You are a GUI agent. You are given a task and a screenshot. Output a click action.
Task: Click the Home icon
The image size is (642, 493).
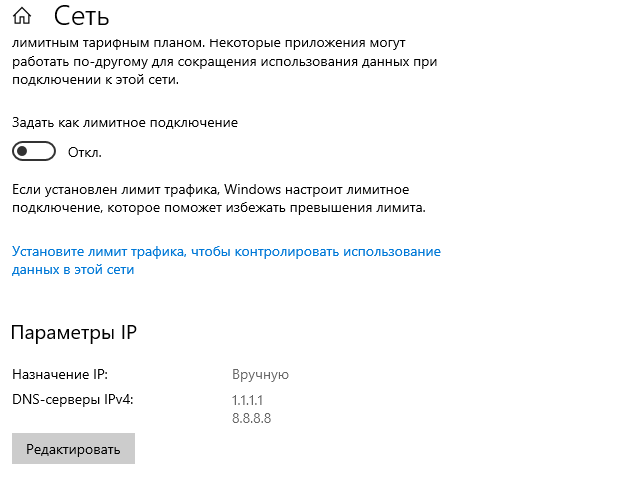pyautogui.click(x=23, y=16)
